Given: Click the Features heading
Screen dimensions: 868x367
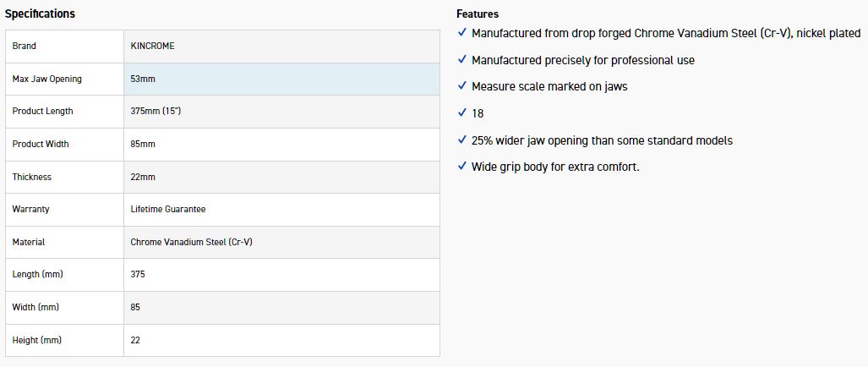Looking at the screenshot, I should [478, 14].
